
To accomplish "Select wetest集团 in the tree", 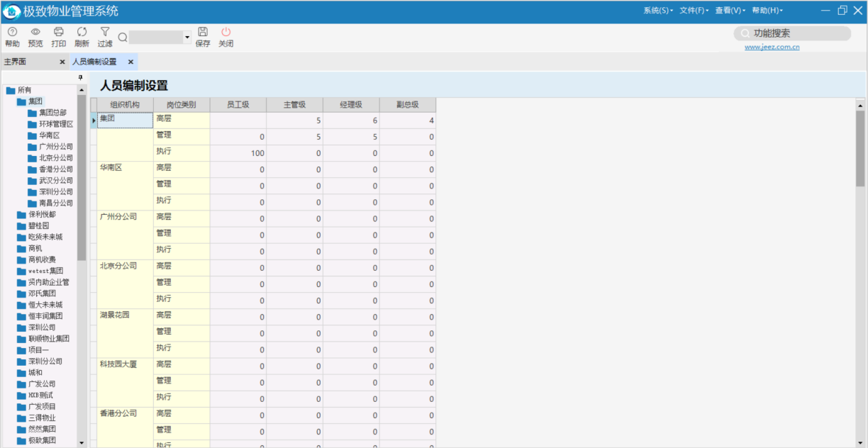I will pyautogui.click(x=45, y=271).
